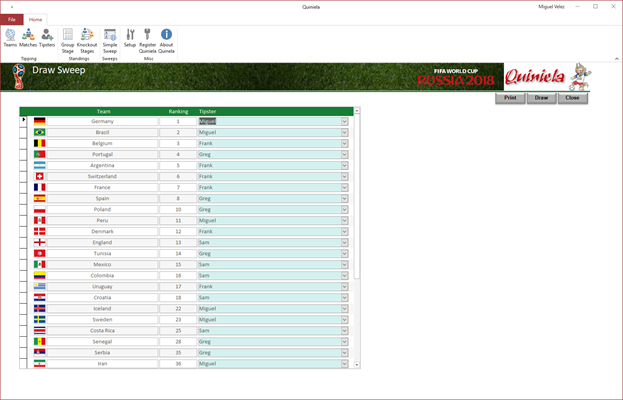Viewport: 623px width, 400px height.
Task: Open About Quiniela info
Action: [x=166, y=41]
